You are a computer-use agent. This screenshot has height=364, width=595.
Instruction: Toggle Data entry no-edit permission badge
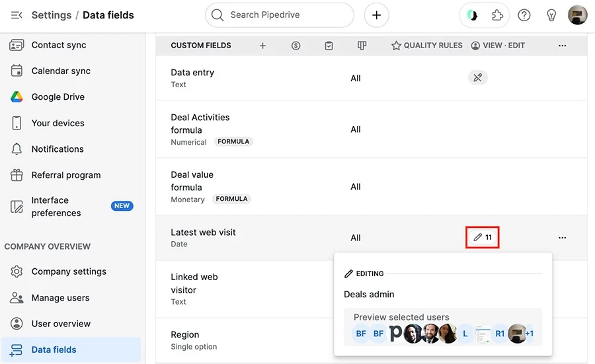pos(478,78)
